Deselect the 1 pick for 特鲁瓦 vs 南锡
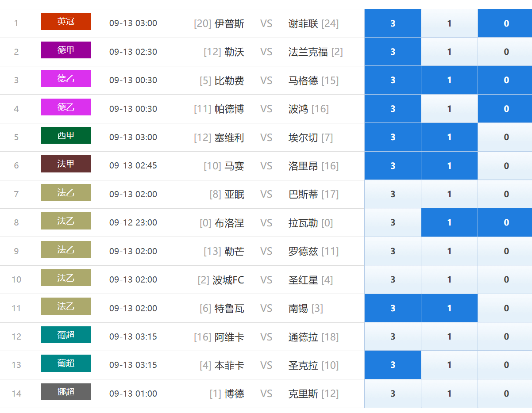The height and width of the screenshot is (413, 532). pos(449,308)
